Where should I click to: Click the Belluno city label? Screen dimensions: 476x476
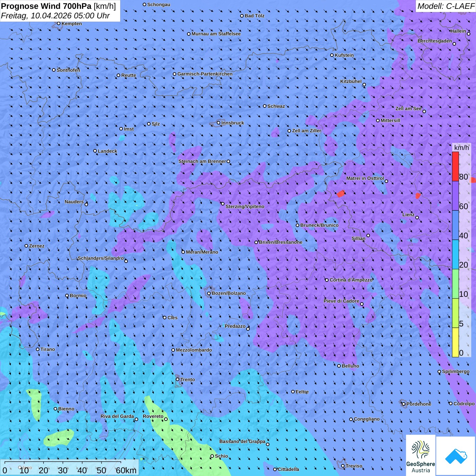click(x=350, y=366)
